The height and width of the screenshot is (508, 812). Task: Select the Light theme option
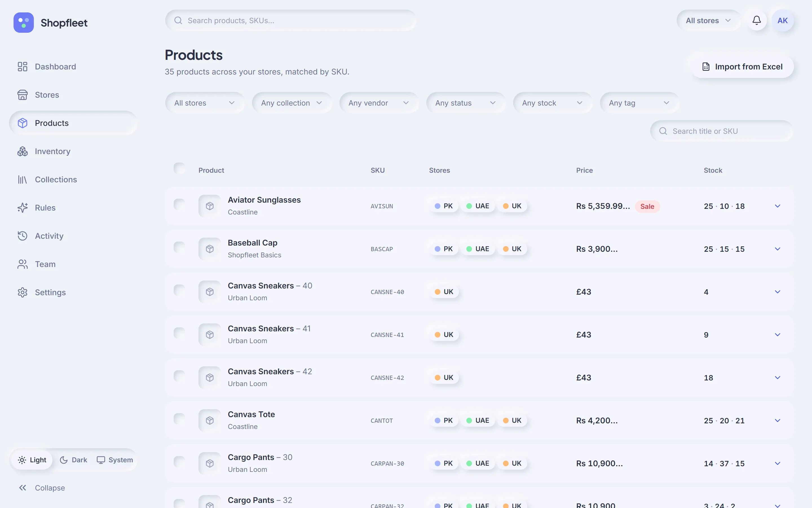pyautogui.click(x=32, y=460)
